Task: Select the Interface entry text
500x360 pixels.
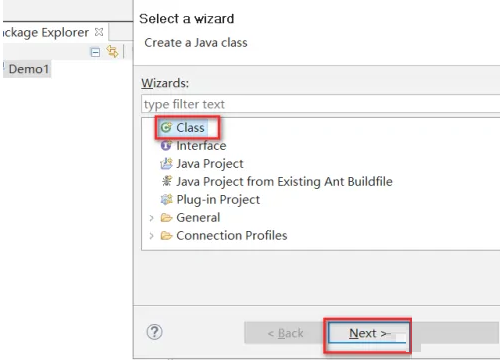Action: tap(201, 146)
